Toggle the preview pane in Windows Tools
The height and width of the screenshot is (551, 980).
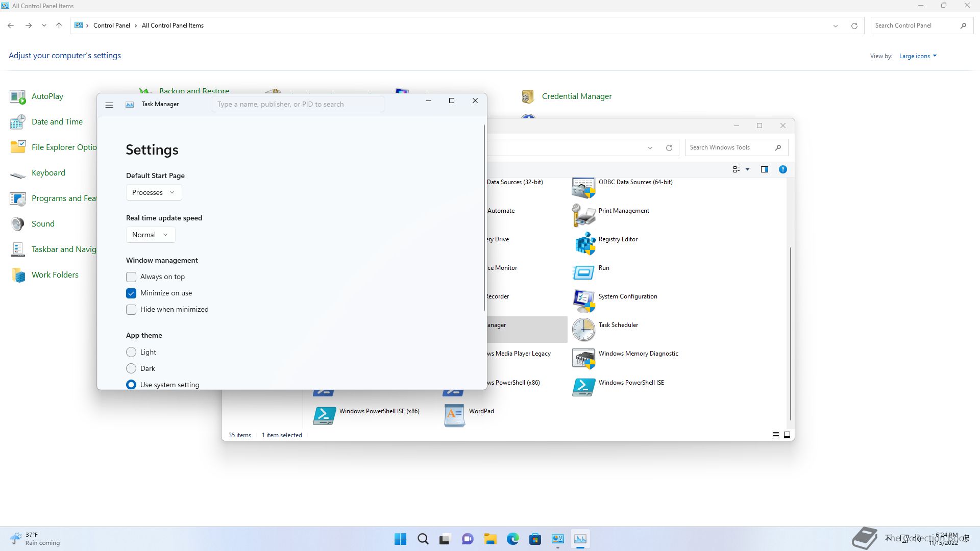pos(764,169)
